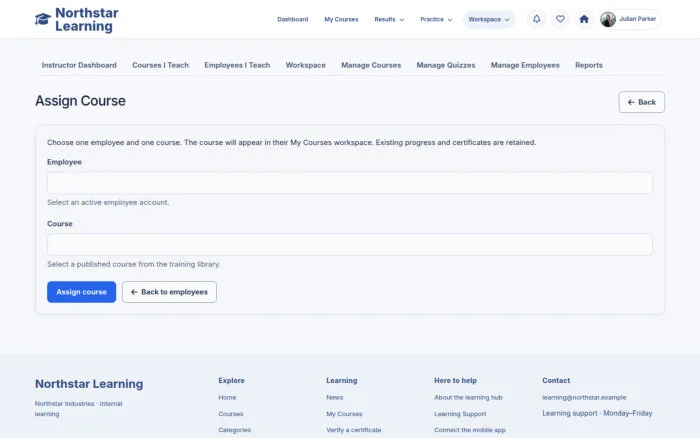The width and height of the screenshot is (700, 438).
Task: Open the Dashboard link in header
Action: click(x=292, y=20)
